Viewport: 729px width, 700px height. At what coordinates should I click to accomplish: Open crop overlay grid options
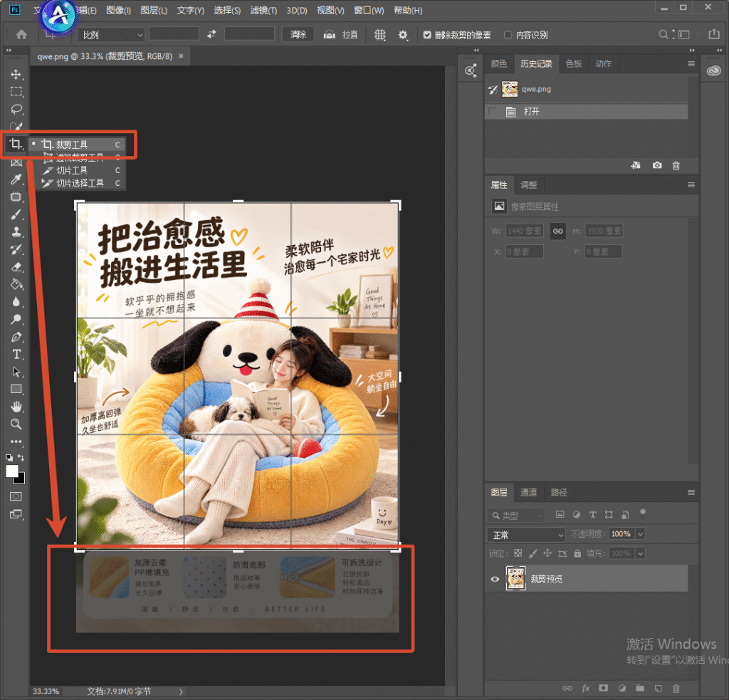(x=380, y=35)
